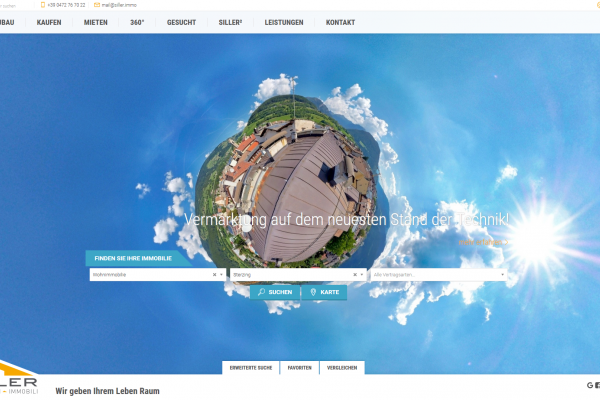Click the map pin icon on Karte
The height and width of the screenshot is (400, 600).
tap(314, 292)
